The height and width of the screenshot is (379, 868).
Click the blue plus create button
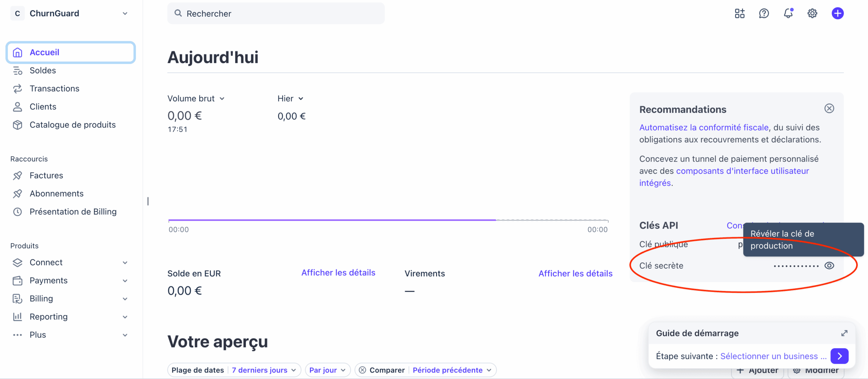(x=837, y=14)
